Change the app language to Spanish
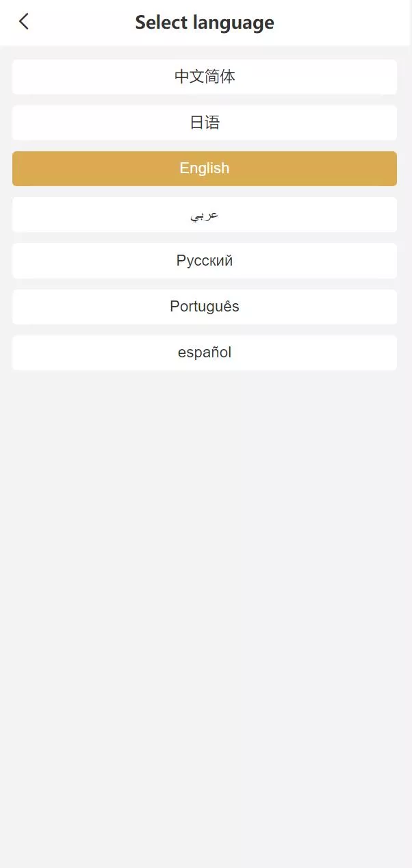The image size is (412, 868). (205, 353)
